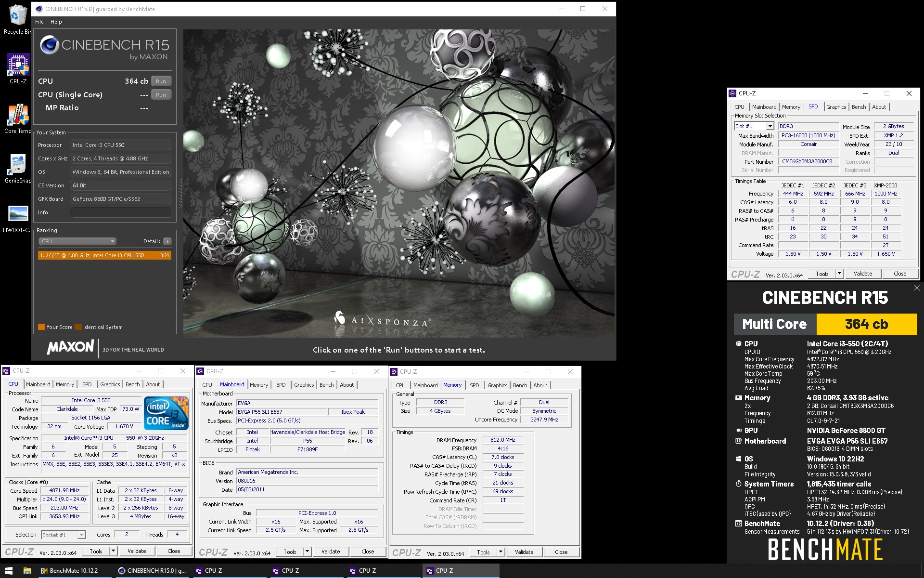Click Close in Mainboard CPU-Z window
Image resolution: width=924 pixels, height=578 pixels.
pos(368,552)
